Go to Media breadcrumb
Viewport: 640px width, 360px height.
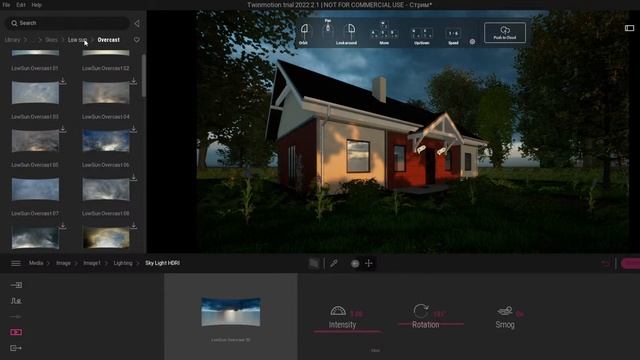[x=36, y=263]
